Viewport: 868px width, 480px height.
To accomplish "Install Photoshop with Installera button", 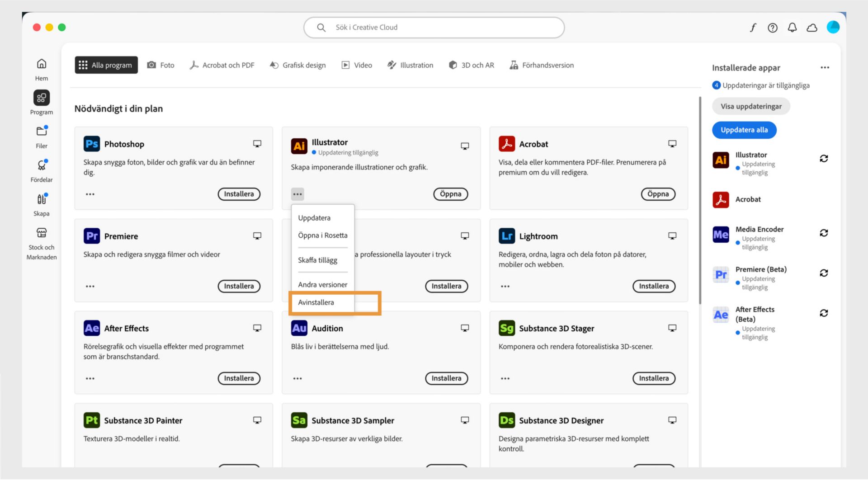I will pos(239,194).
